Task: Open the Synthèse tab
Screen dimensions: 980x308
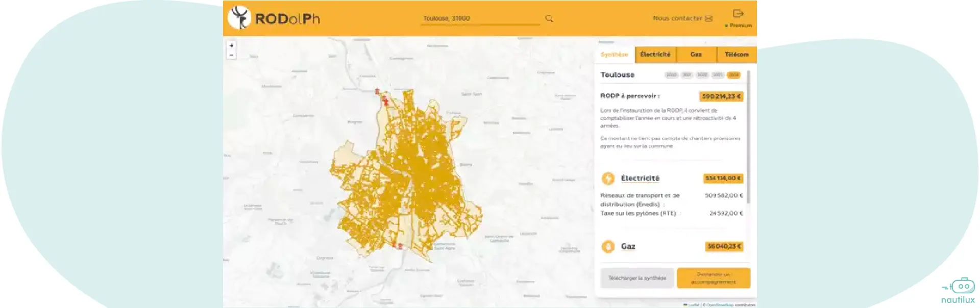Action: (x=614, y=55)
